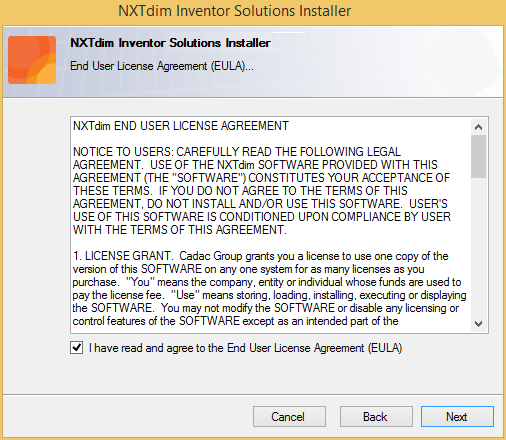Image resolution: width=506 pixels, height=440 pixels.
Task: Click the Next button
Action: coord(457,417)
